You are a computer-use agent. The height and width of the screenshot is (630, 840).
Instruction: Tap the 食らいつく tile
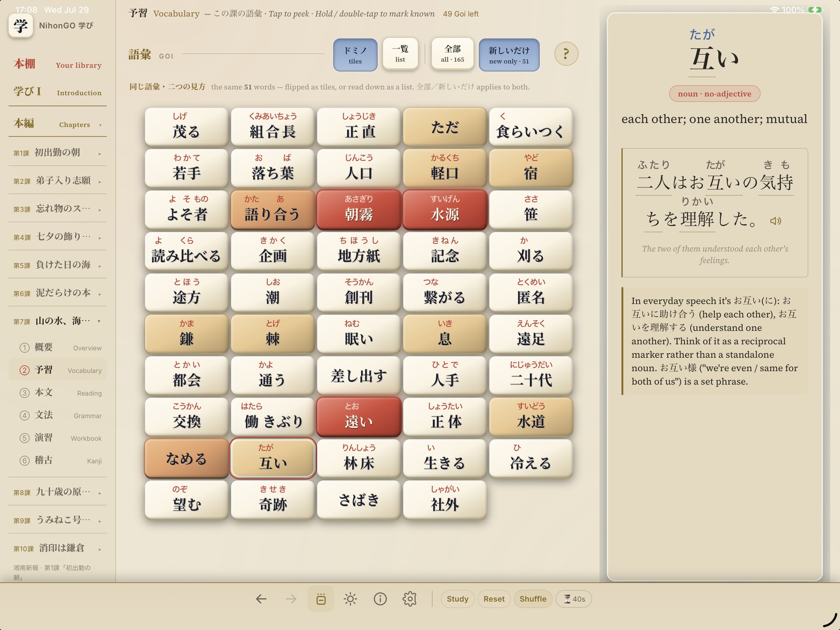click(x=531, y=127)
